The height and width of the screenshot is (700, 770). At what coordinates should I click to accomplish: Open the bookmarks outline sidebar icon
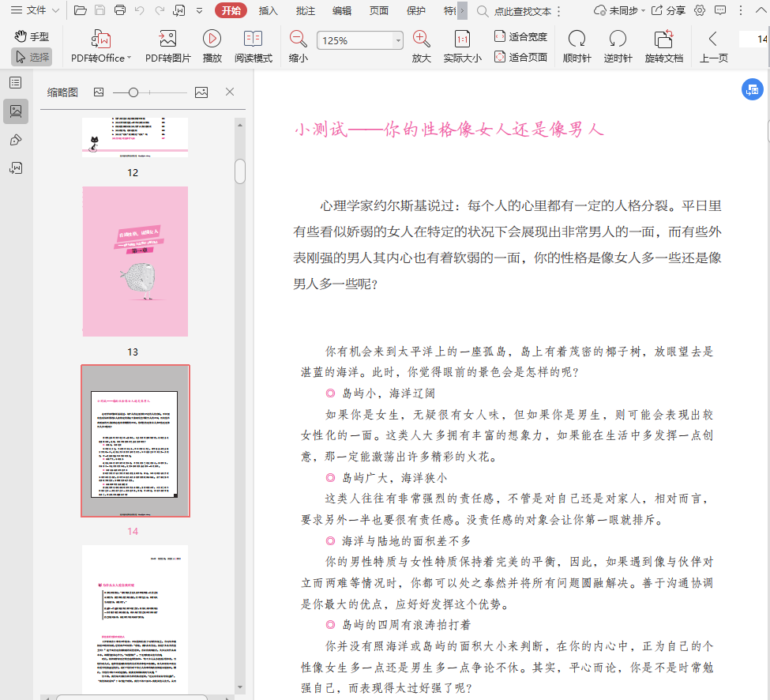(16, 82)
